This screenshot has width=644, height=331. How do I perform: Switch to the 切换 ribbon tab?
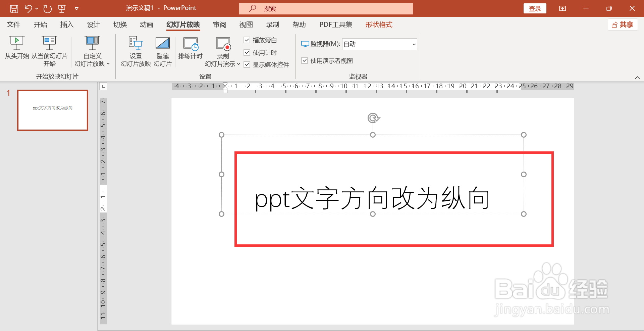click(120, 25)
